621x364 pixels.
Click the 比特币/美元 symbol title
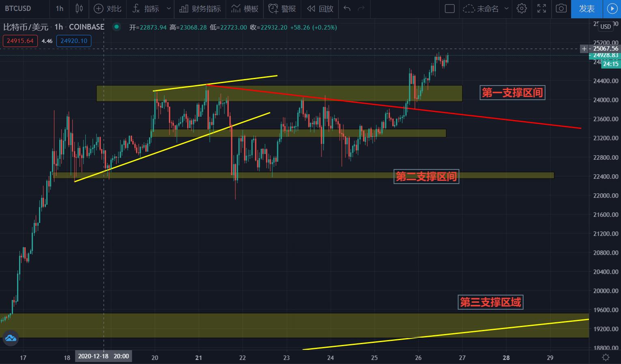click(x=26, y=27)
